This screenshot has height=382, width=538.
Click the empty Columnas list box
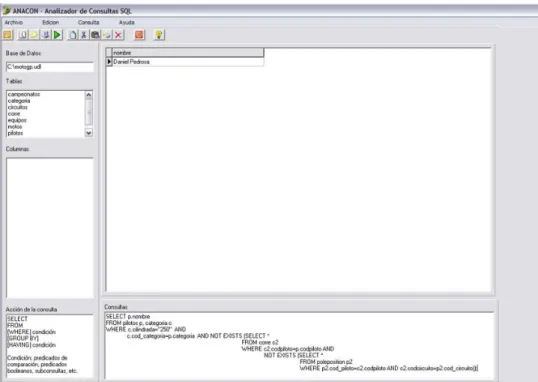tap(50, 228)
